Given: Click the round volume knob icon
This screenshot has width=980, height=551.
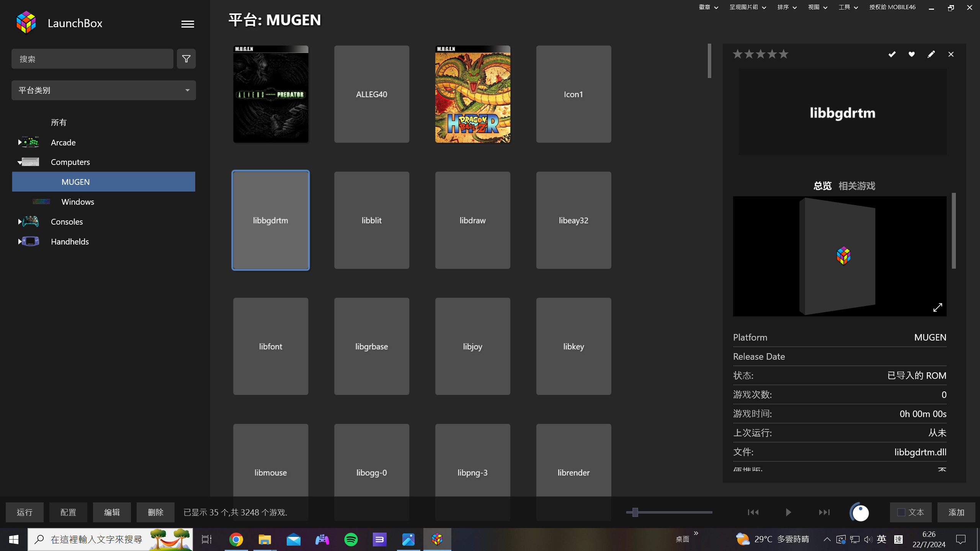Looking at the screenshot, I should point(860,512).
